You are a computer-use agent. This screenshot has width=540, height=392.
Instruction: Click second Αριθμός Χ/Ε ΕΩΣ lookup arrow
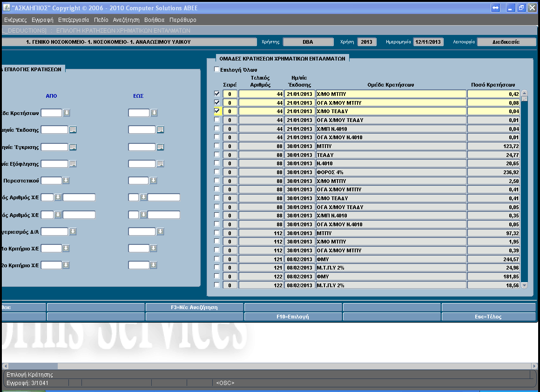point(143,215)
